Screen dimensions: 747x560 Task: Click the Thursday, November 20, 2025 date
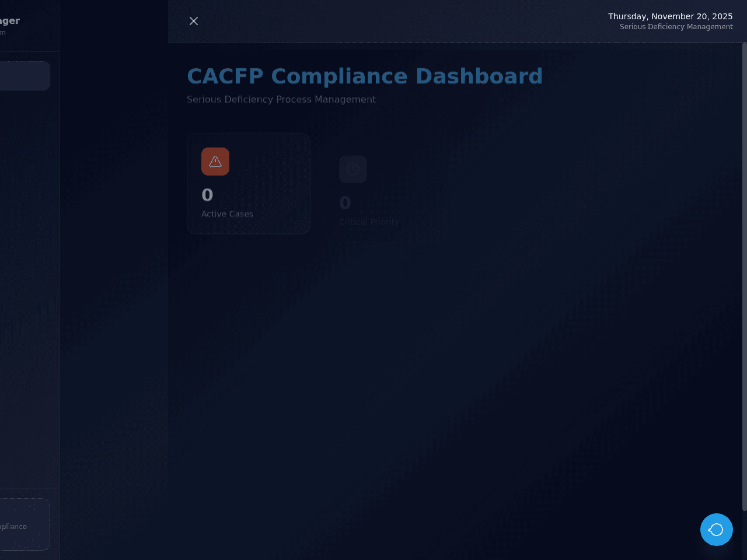click(671, 16)
